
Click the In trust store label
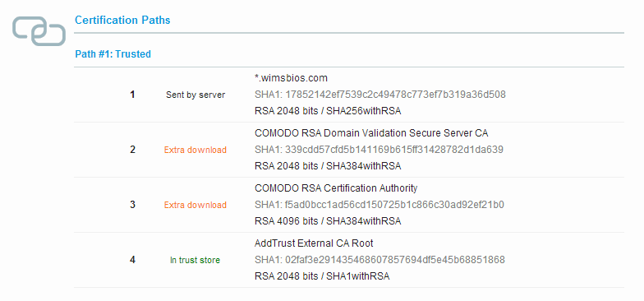pos(195,260)
